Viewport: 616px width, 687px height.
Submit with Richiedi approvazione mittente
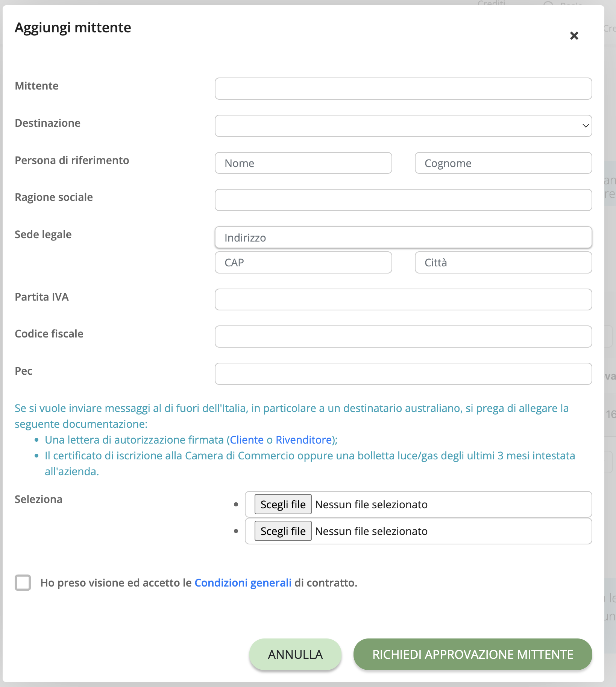(473, 654)
